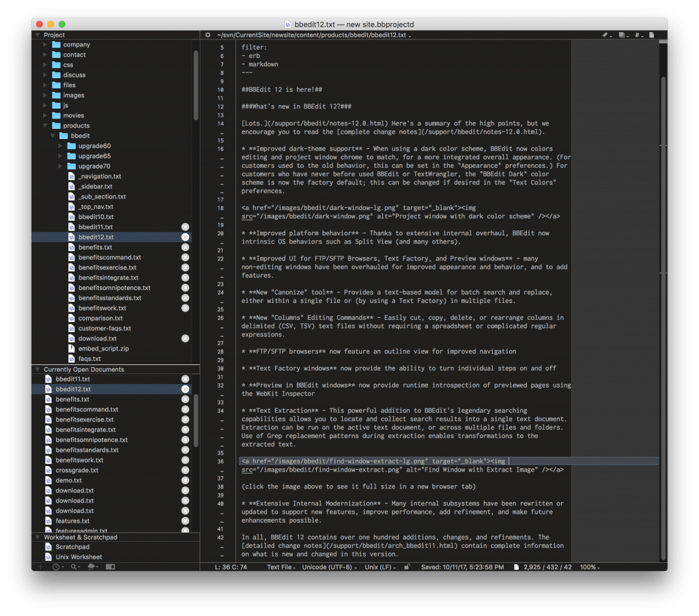699x616 pixels.
Task: Click the new document icon in the top toolbar
Action: pos(651,35)
